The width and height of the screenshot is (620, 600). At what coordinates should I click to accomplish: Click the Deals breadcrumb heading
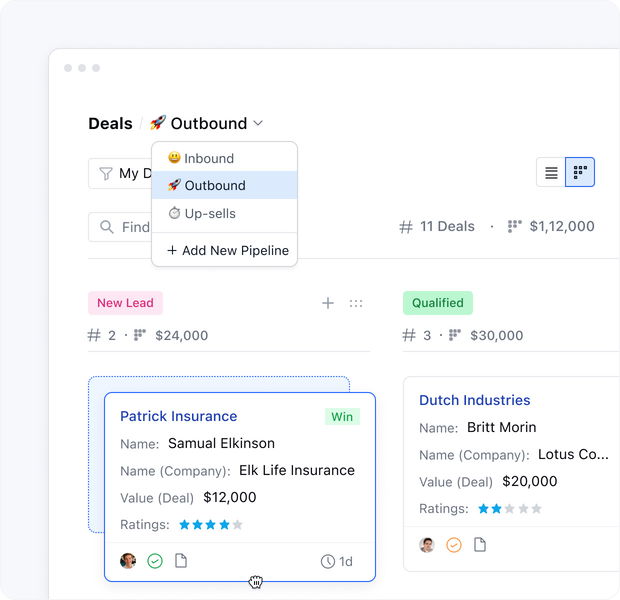(110, 123)
